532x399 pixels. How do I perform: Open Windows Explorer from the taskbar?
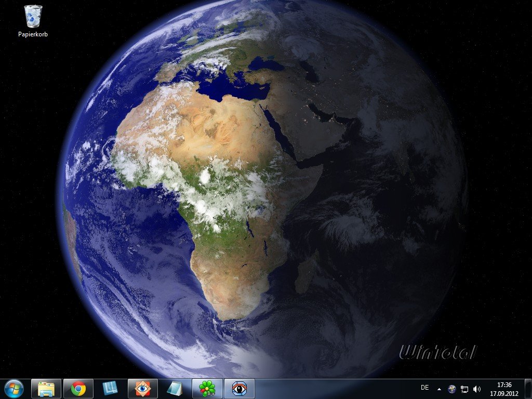(x=46, y=389)
